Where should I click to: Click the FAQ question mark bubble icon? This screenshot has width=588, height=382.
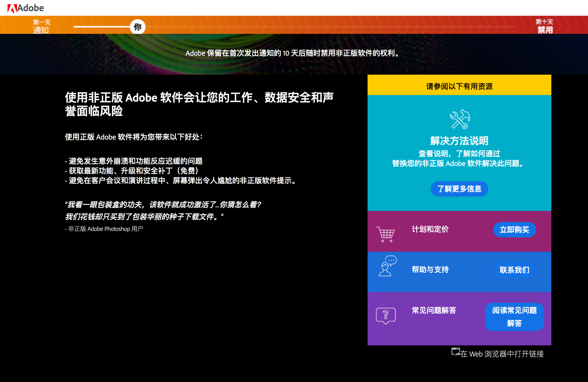385,316
